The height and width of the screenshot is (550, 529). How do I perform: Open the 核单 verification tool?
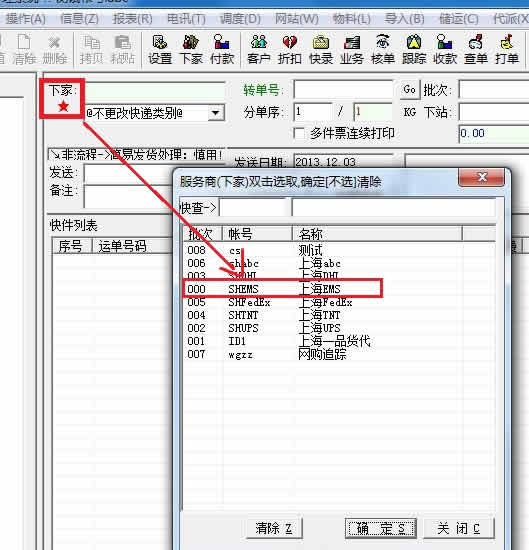point(383,50)
